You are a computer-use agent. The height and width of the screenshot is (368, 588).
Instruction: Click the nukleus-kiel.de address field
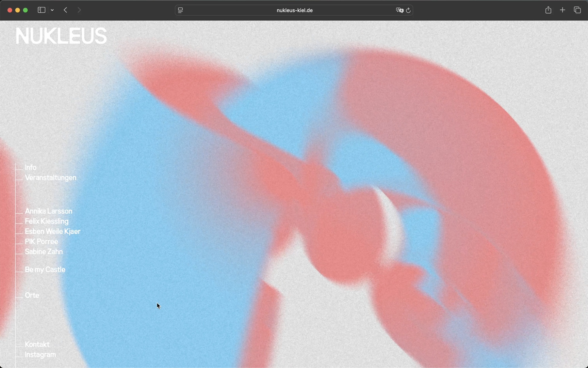(x=294, y=10)
